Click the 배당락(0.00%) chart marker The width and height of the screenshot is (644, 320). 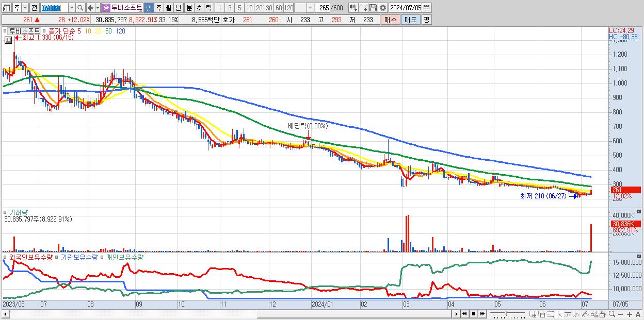[x=308, y=126]
